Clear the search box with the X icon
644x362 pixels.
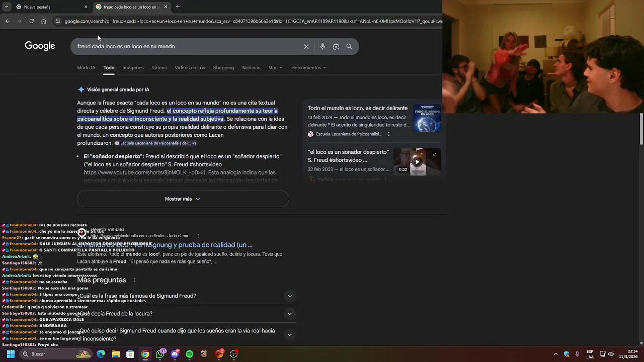pos(306,46)
